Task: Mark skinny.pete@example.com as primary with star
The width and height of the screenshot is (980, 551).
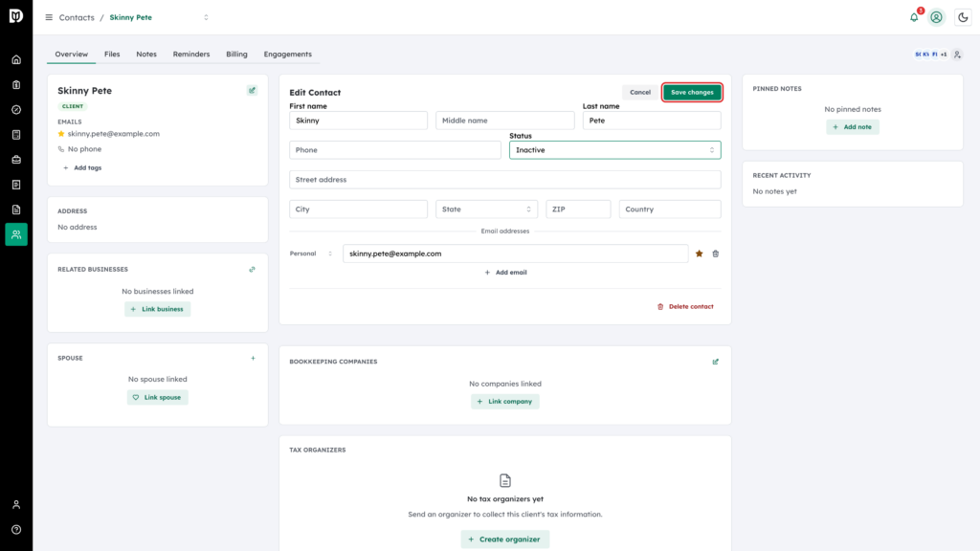Action: [700, 253]
